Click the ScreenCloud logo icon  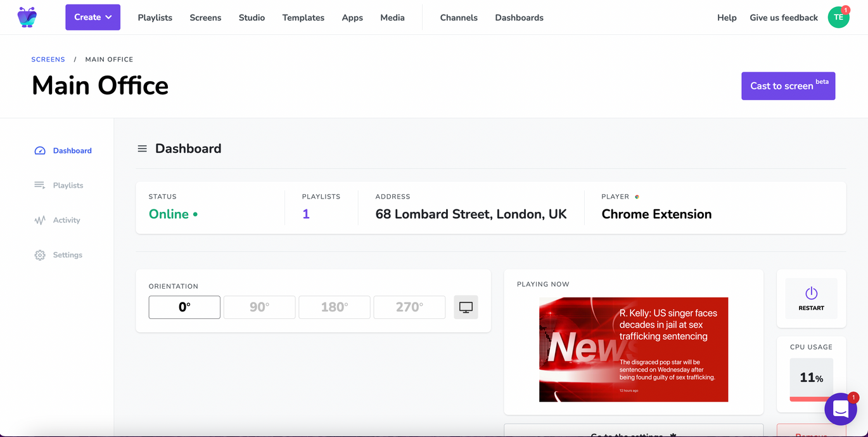click(x=27, y=17)
